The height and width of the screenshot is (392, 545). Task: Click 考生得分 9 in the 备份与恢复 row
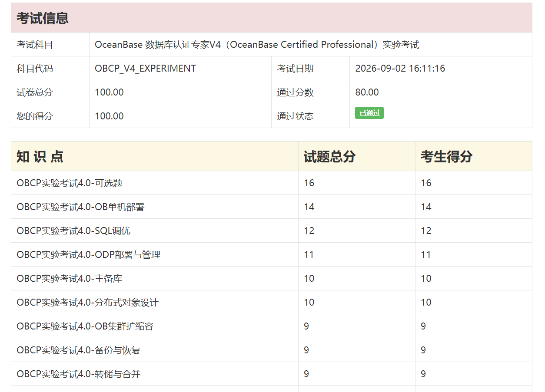pyautogui.click(x=423, y=350)
